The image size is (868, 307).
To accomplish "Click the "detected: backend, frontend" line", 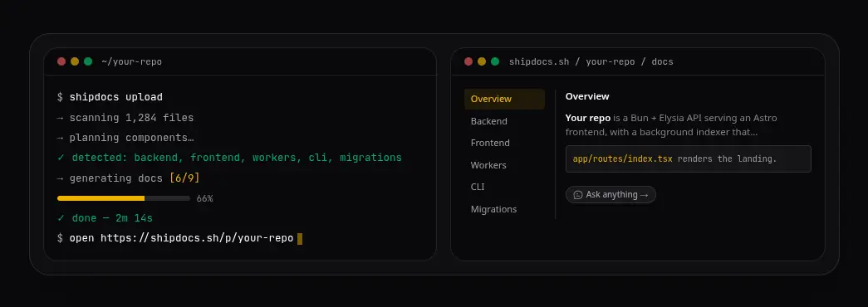I will 229,158.
